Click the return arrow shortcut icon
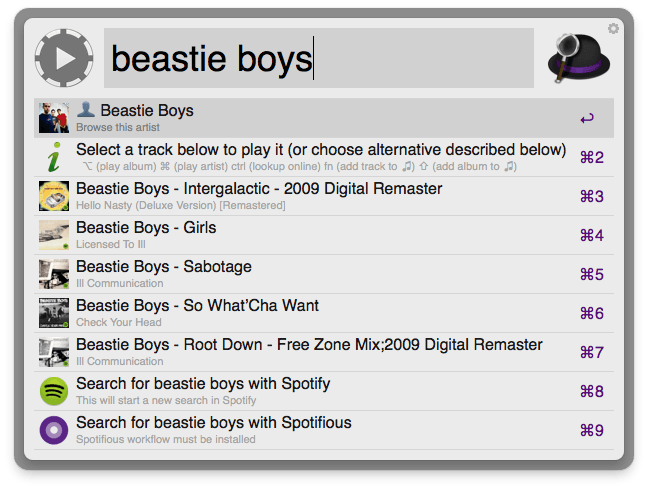 (x=587, y=118)
